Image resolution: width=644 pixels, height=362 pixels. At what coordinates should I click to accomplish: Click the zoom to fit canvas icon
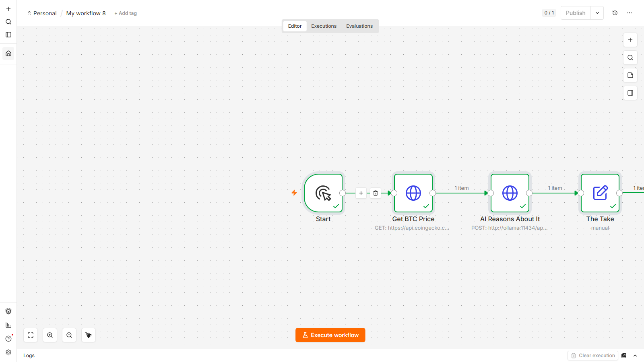[x=31, y=335]
